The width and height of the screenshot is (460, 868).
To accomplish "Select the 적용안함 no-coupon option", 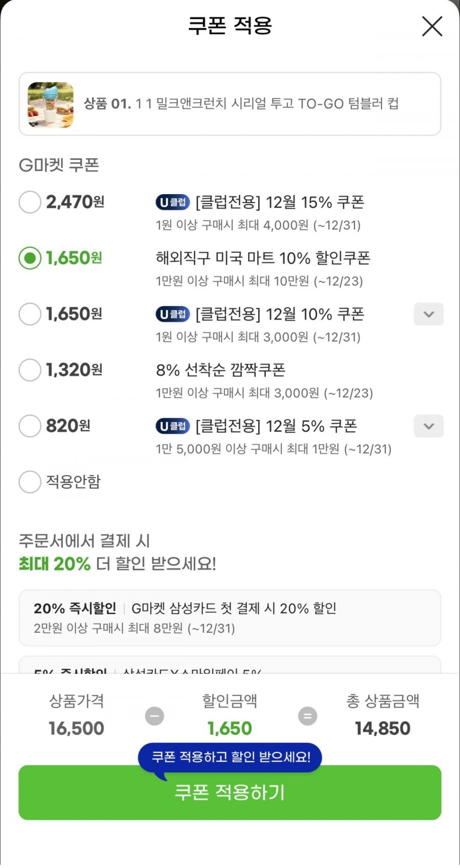I will tap(30, 482).
